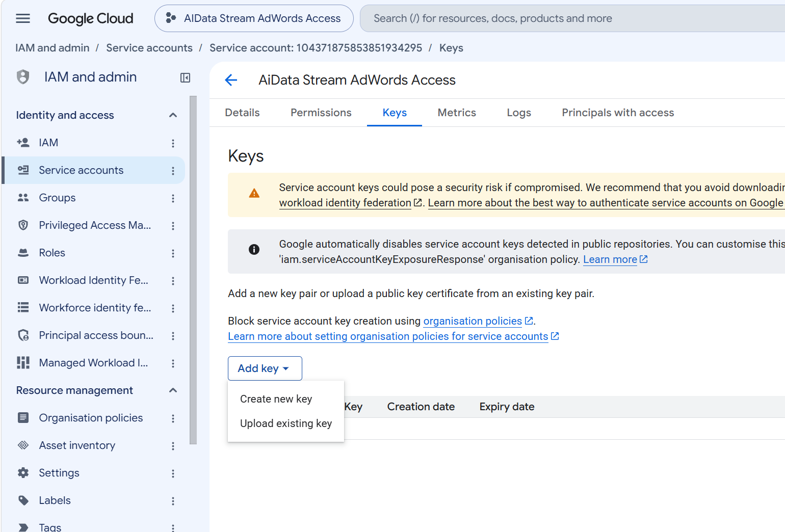Viewport: 785px width, 532px height.
Task: Click the IAM add-person icon
Action: tap(23, 143)
